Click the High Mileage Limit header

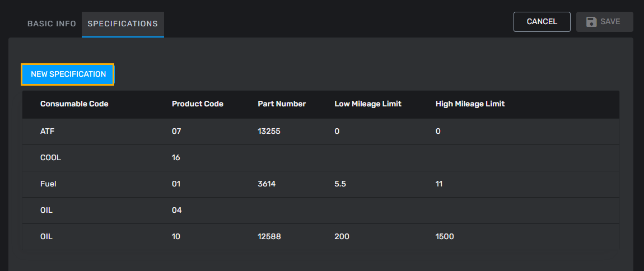470,104
